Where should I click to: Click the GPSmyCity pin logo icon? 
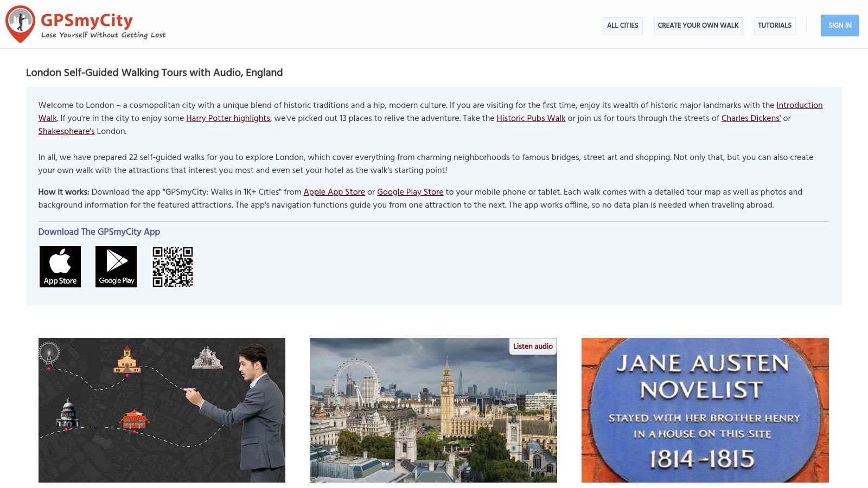pos(20,24)
